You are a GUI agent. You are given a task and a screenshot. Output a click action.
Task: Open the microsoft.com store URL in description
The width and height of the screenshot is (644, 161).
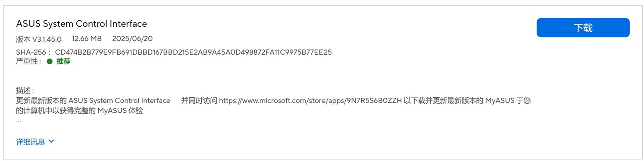(310, 101)
